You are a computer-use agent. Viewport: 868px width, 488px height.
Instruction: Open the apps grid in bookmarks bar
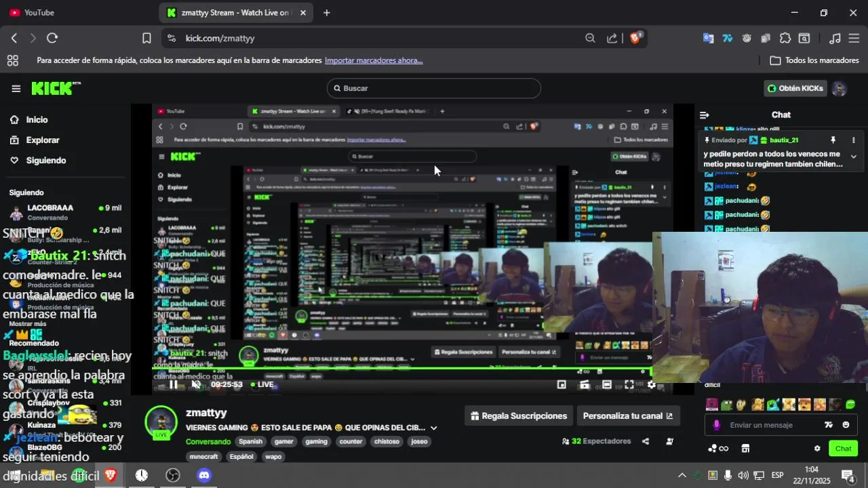coord(13,60)
